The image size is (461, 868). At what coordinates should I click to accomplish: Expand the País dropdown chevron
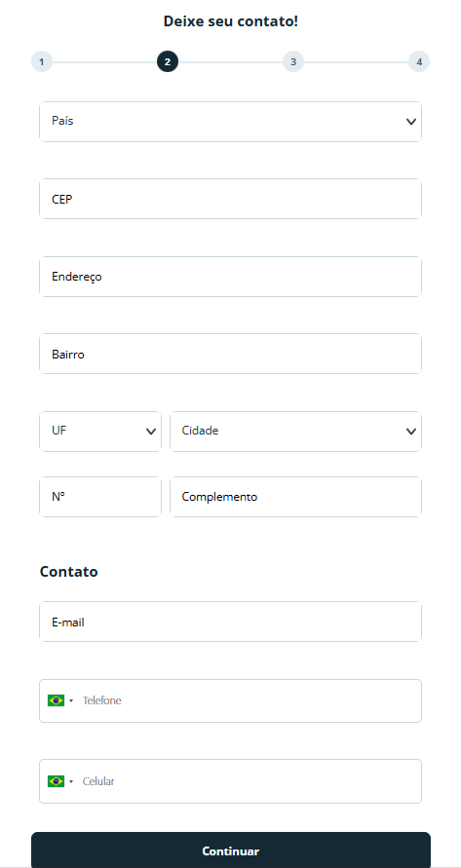coord(410,121)
